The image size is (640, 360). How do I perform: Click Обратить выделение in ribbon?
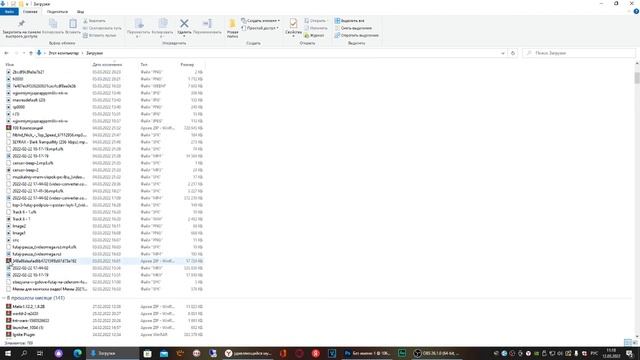[x=356, y=36]
